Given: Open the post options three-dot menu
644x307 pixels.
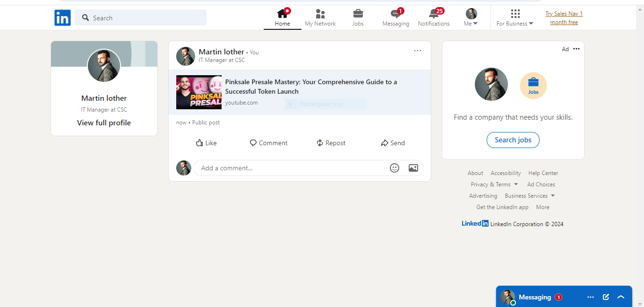Looking at the screenshot, I should (x=418, y=51).
